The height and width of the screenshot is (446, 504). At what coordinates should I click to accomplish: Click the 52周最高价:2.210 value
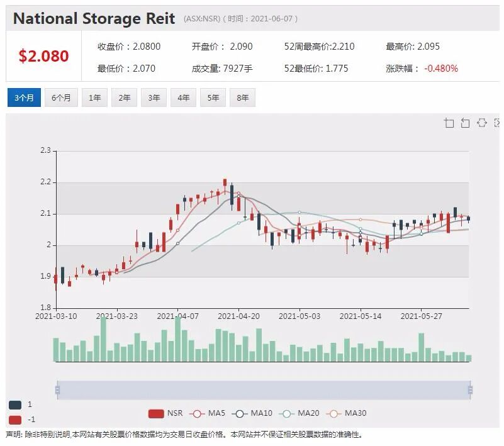tap(319, 47)
